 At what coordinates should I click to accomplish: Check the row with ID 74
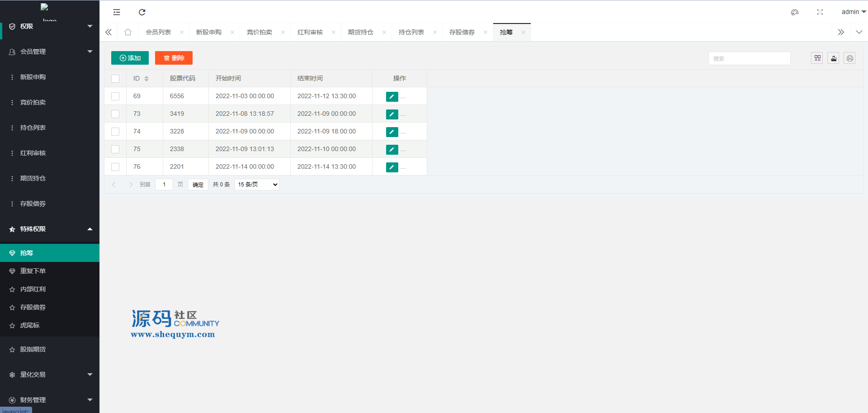[x=115, y=132]
